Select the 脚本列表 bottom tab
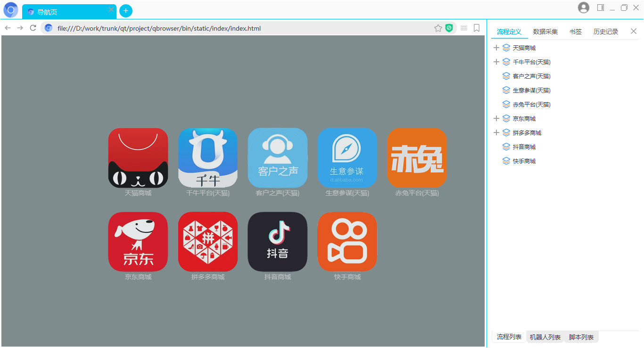 pos(581,337)
